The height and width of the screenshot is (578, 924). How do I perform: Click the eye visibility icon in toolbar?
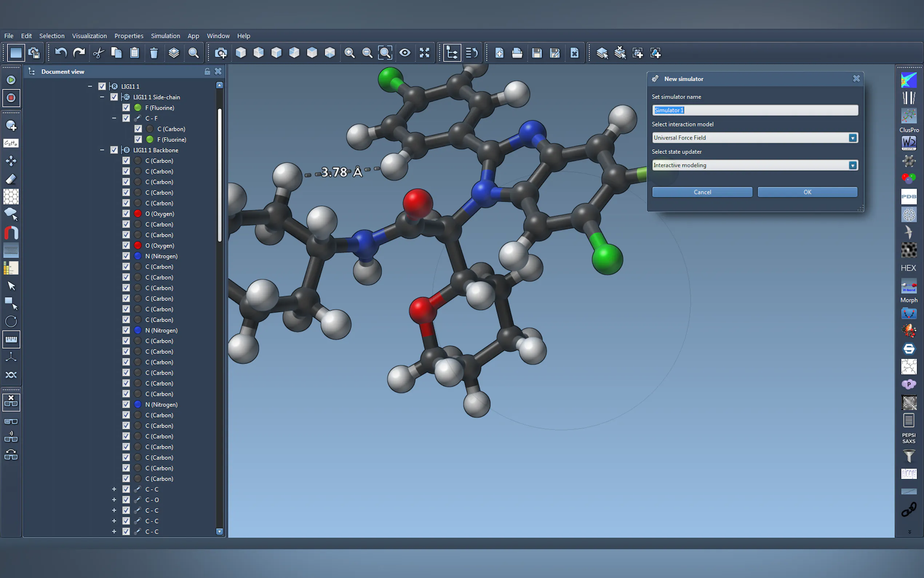tap(405, 53)
